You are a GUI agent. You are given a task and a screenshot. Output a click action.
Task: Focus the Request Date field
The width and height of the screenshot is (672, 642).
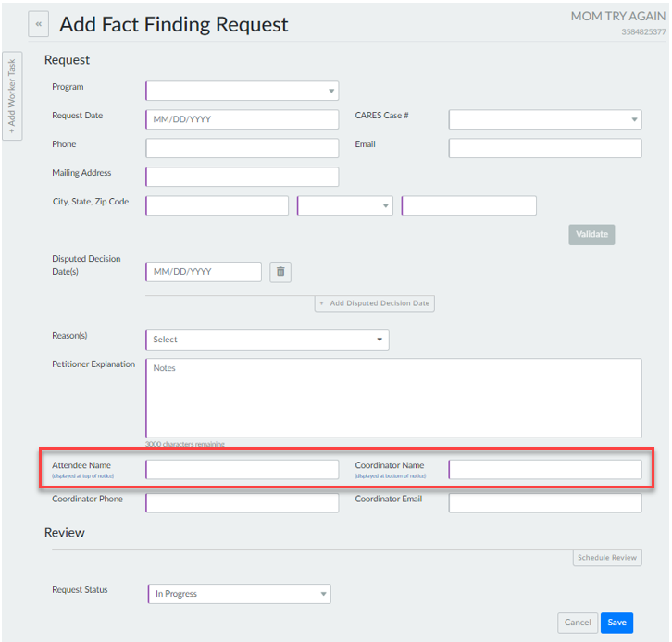click(x=243, y=119)
